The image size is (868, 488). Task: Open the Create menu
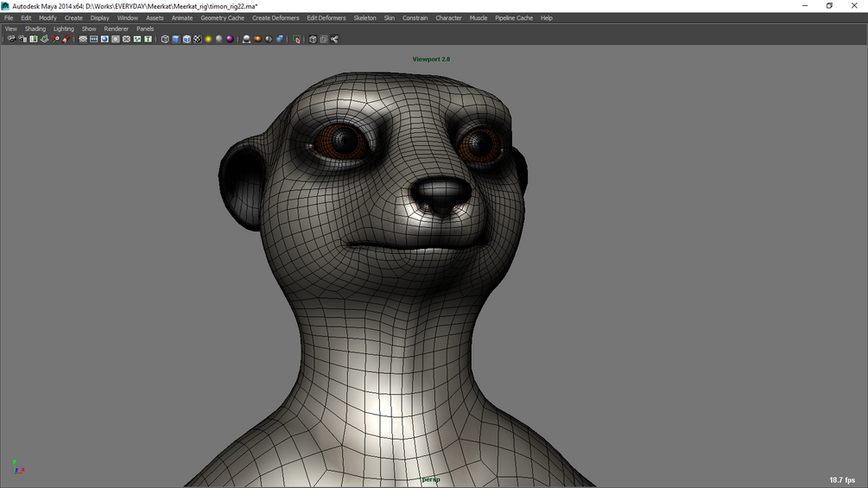(x=73, y=17)
